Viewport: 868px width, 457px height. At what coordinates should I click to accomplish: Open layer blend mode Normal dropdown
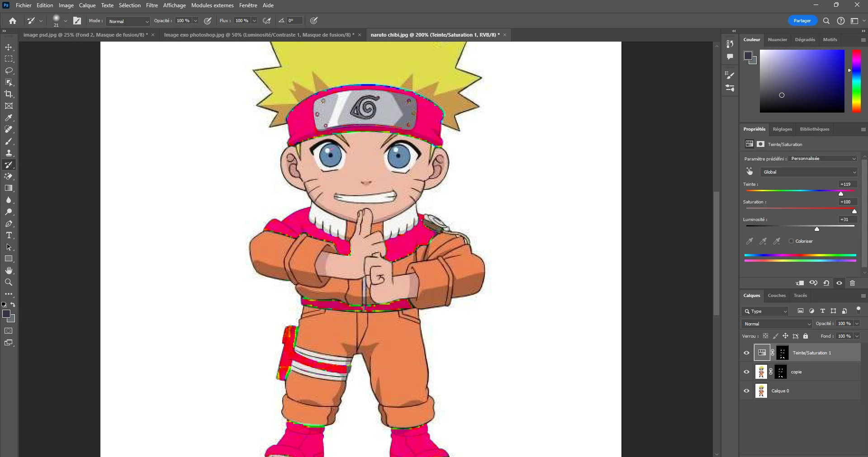(777, 324)
